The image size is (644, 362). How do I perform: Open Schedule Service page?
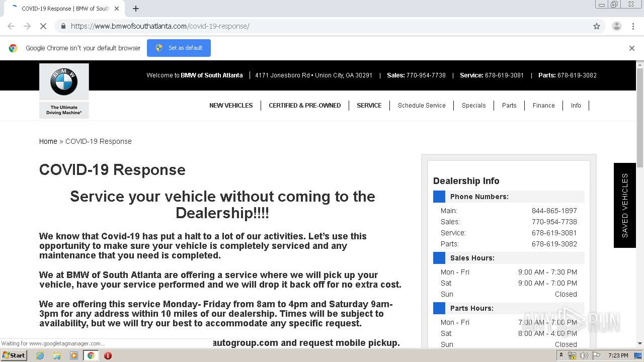(x=422, y=106)
